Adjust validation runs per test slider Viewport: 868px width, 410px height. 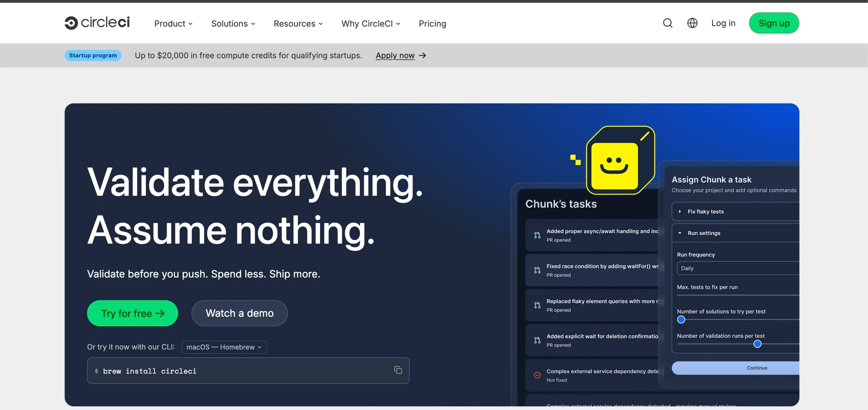click(757, 344)
